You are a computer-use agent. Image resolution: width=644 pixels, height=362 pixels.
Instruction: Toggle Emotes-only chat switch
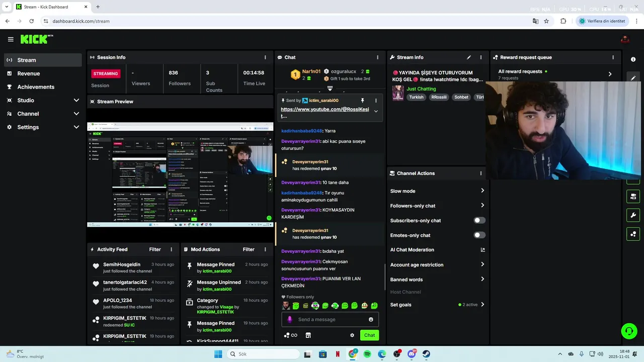coord(479,235)
